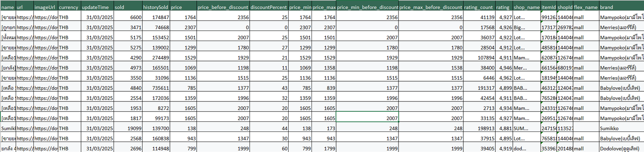Select the discountPercent header cell
The width and height of the screenshot is (644, 152).
pos(268,7)
